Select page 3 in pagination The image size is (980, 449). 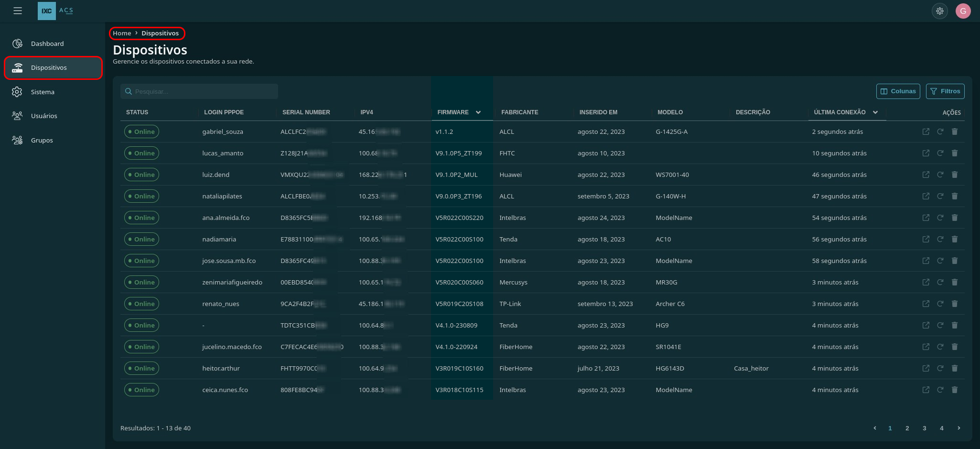pyautogui.click(x=924, y=428)
